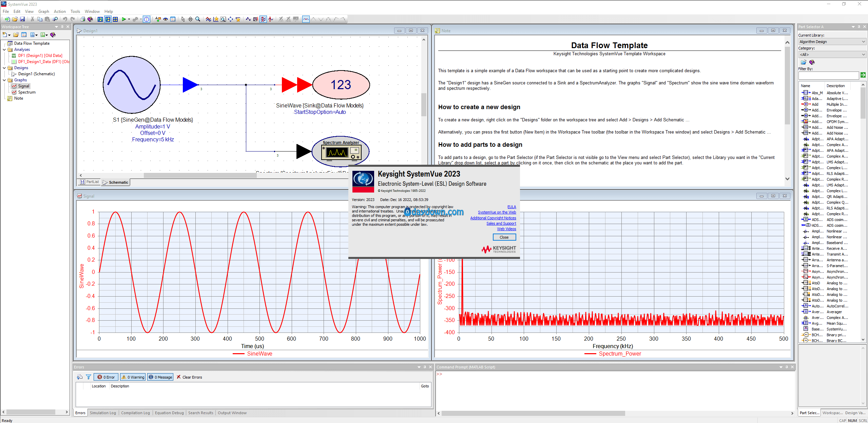
Task: Click the Command Prompt horizontal scrollbar thumb
Action: [x=533, y=413]
